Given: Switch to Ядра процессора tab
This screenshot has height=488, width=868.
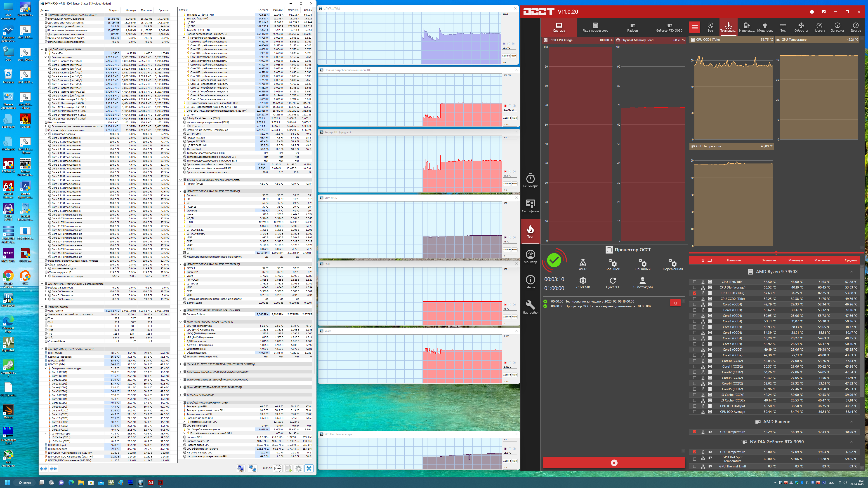Looking at the screenshot, I should (595, 27).
